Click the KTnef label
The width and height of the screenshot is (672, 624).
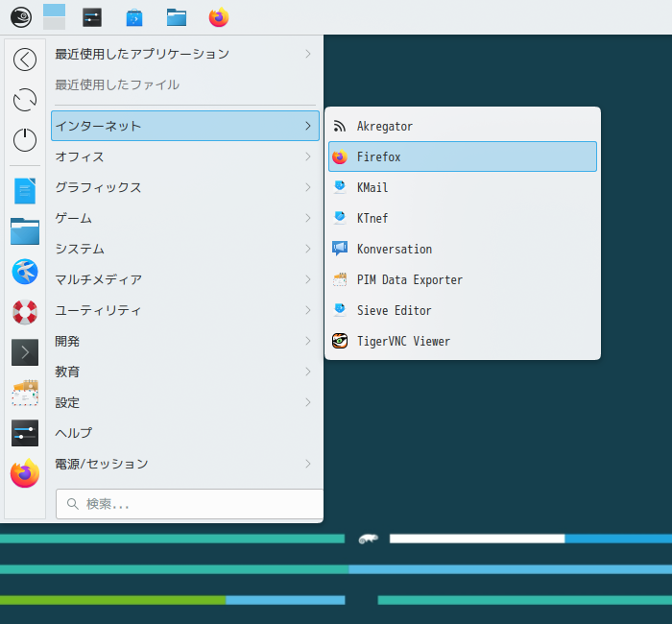pos(372,218)
